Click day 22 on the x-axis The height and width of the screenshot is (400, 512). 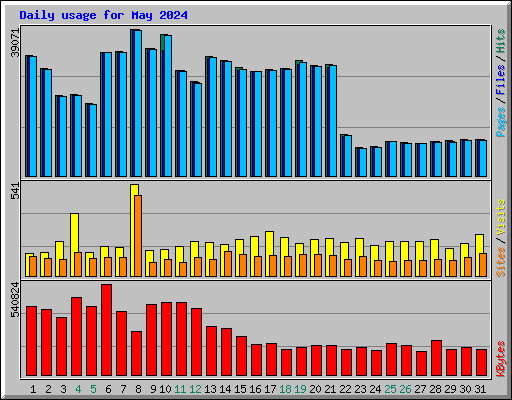click(x=345, y=389)
